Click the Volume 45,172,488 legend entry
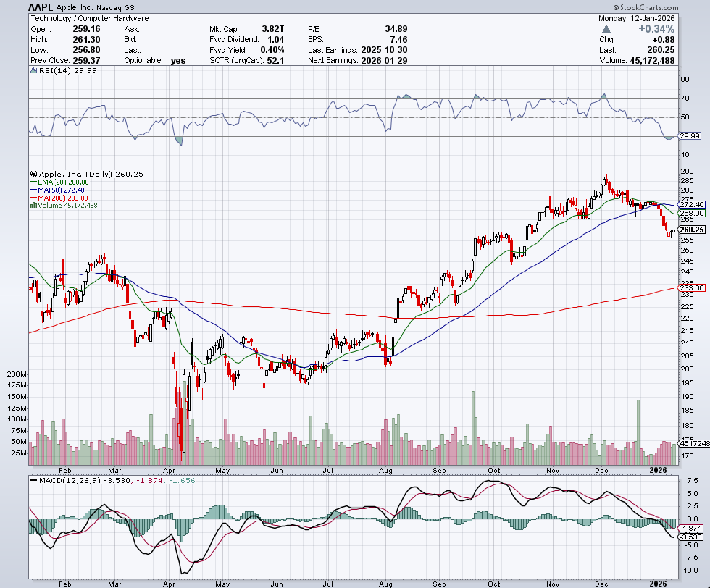The height and width of the screenshot is (588, 710). pyautogui.click(x=67, y=205)
